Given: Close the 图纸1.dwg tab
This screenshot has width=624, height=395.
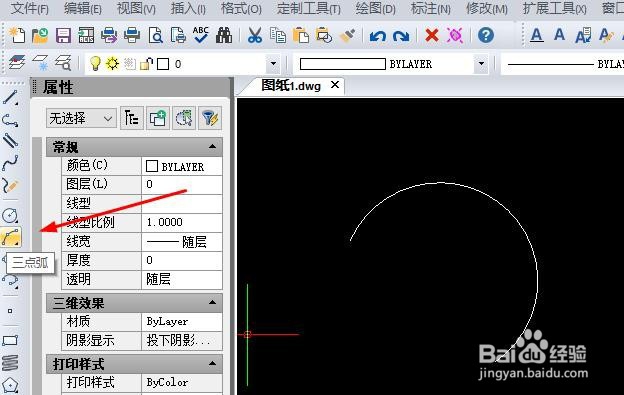Looking at the screenshot, I should [x=335, y=85].
